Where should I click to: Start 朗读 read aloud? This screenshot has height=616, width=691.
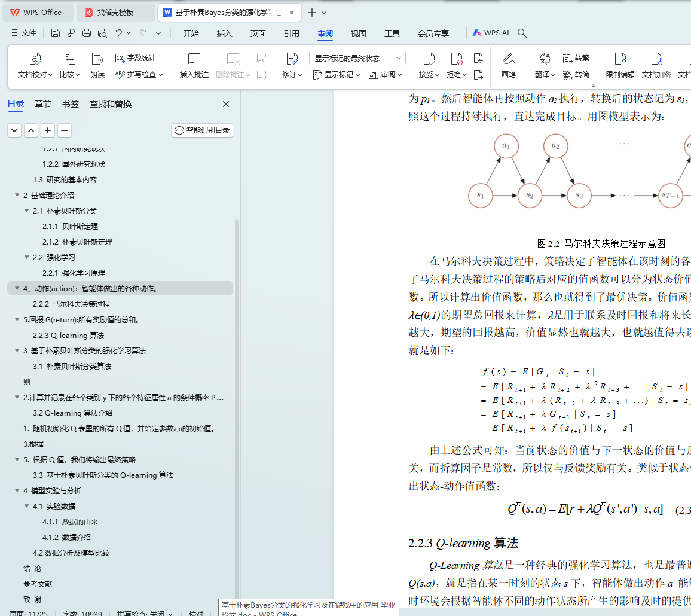97,65
